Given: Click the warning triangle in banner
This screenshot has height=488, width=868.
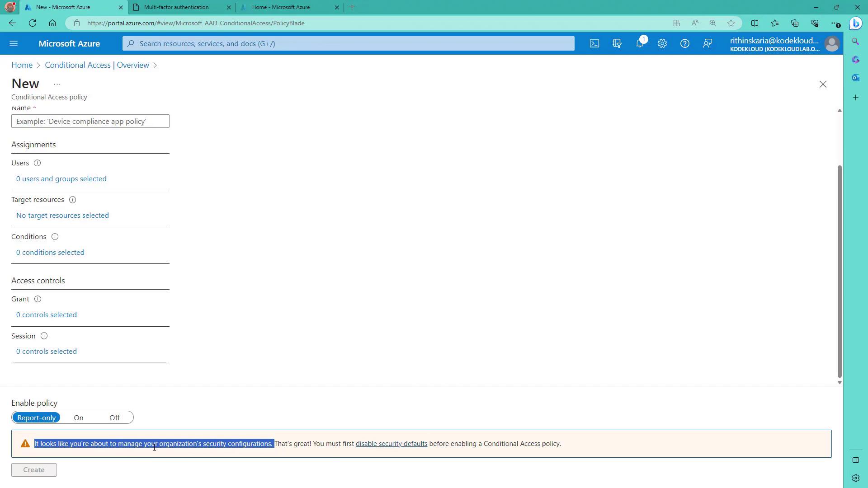Looking at the screenshot, I should click(x=25, y=444).
